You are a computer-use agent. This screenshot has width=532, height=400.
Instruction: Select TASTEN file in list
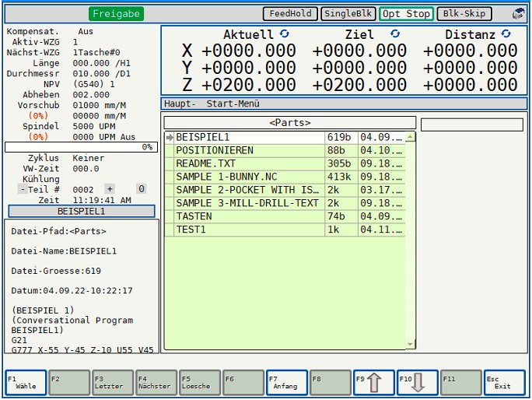tap(285, 216)
